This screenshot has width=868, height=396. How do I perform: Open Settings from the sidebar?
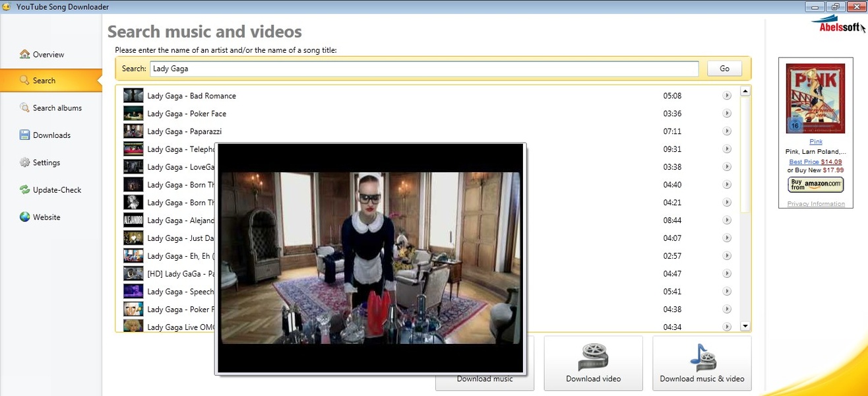[40, 162]
